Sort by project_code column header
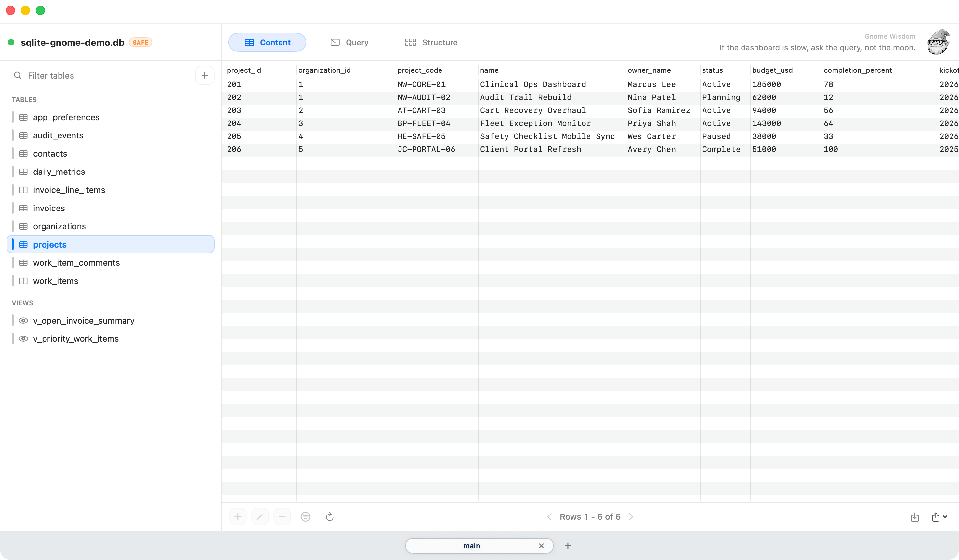Image resolution: width=959 pixels, height=560 pixels. [437, 70]
